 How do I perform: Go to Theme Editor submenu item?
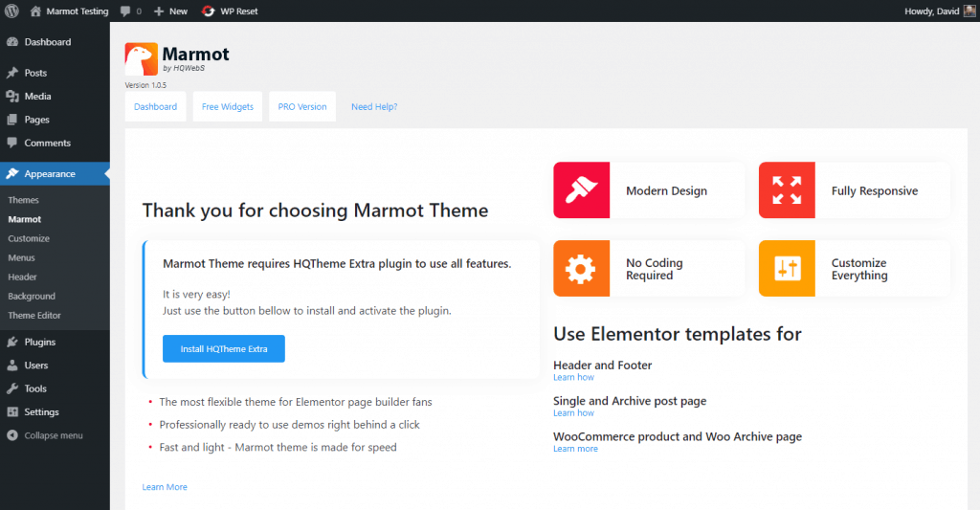34,315
